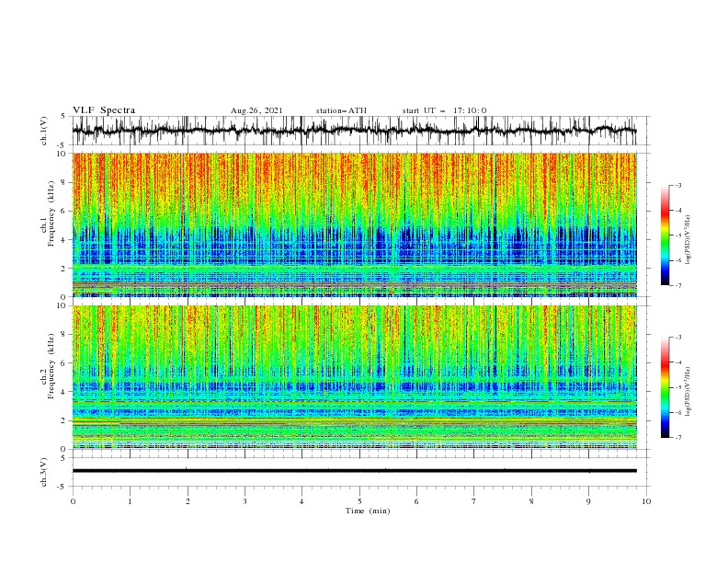Click the ch.2 PSD color scale bar
The height and width of the screenshot is (563, 728).
pos(665,387)
